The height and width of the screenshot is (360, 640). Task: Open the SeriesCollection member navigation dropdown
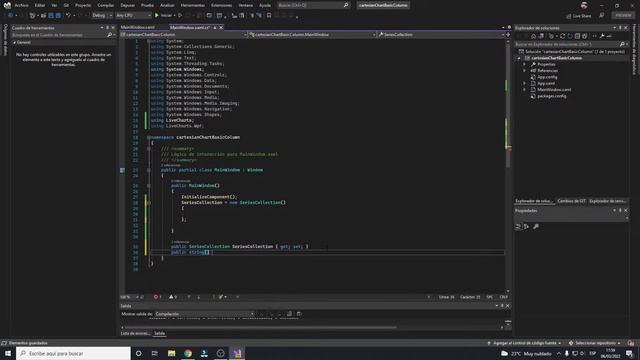(x=441, y=35)
